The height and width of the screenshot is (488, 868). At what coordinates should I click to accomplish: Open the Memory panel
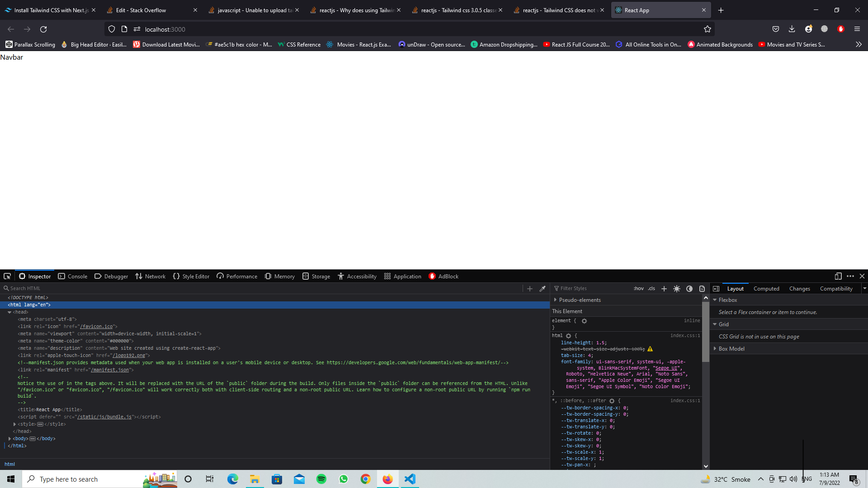coord(280,276)
